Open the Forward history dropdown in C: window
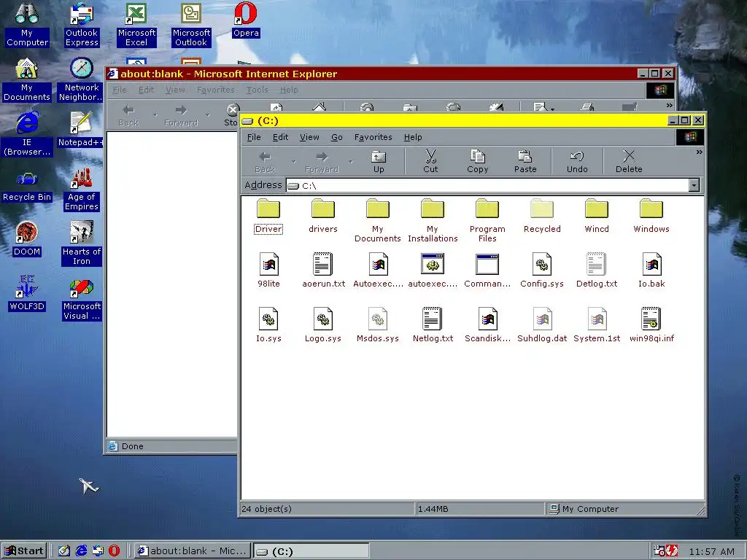747x560 pixels. coord(351,161)
